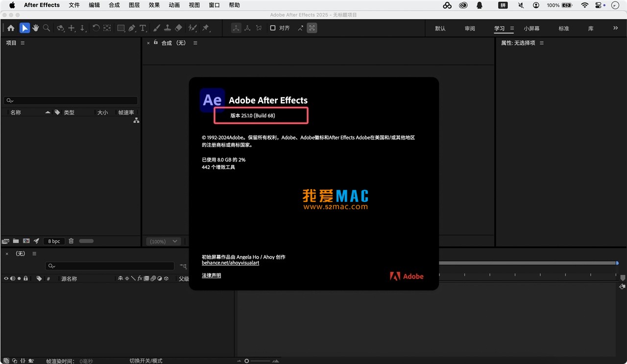Image resolution: width=627 pixels, height=364 pixels.
Task: Select the Hand tool
Action: coord(36,28)
